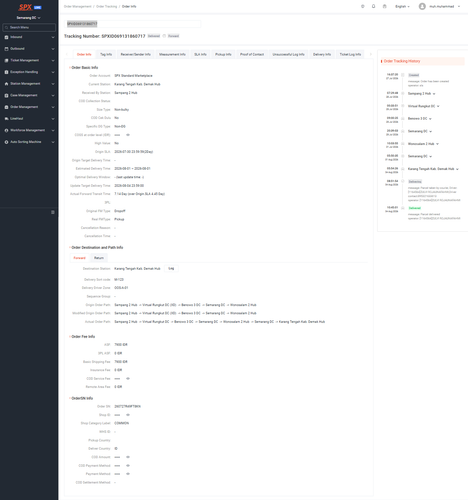The height and width of the screenshot is (500, 468).
Task: Expand the Wonosalam 2 Hub history entry
Action: [x=437, y=144]
